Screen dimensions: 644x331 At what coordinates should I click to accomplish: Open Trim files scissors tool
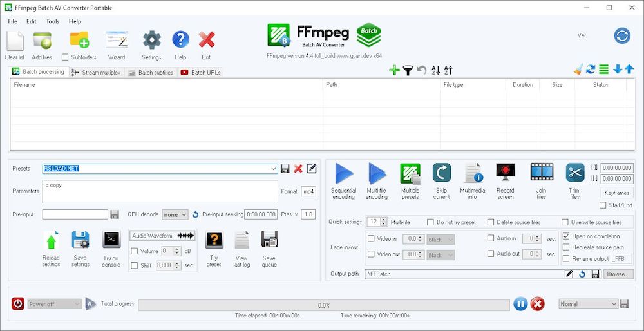click(x=575, y=173)
